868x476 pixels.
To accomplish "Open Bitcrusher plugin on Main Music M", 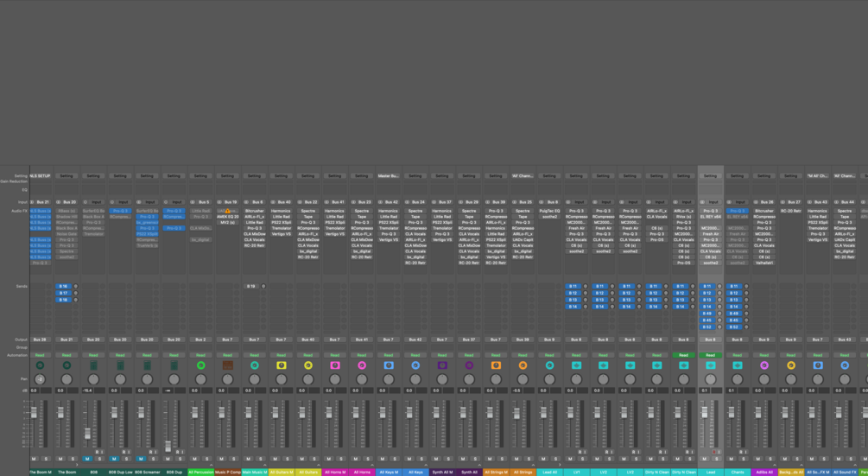I will pos(254,211).
